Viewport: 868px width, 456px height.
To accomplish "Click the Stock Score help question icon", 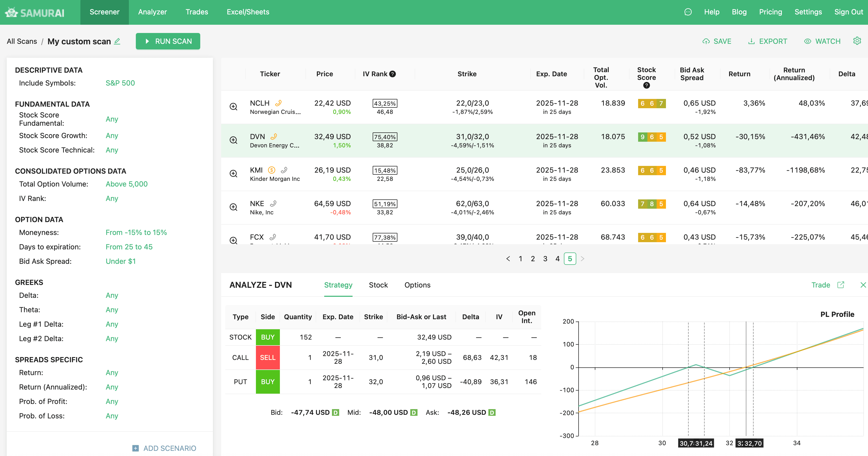I will [646, 85].
